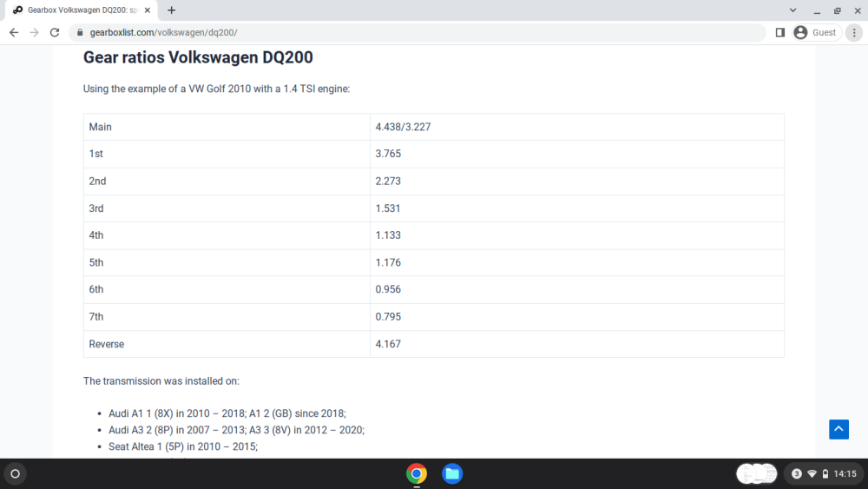The height and width of the screenshot is (489, 868).
Task: Select the Gearbox Volkswagen DQ200 tab
Action: [82, 10]
